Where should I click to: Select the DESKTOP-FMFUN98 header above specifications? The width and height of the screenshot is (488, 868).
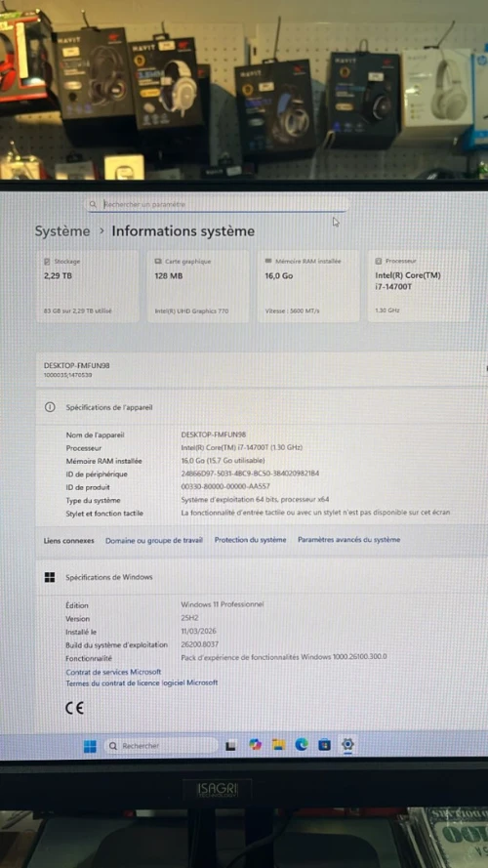(76, 365)
